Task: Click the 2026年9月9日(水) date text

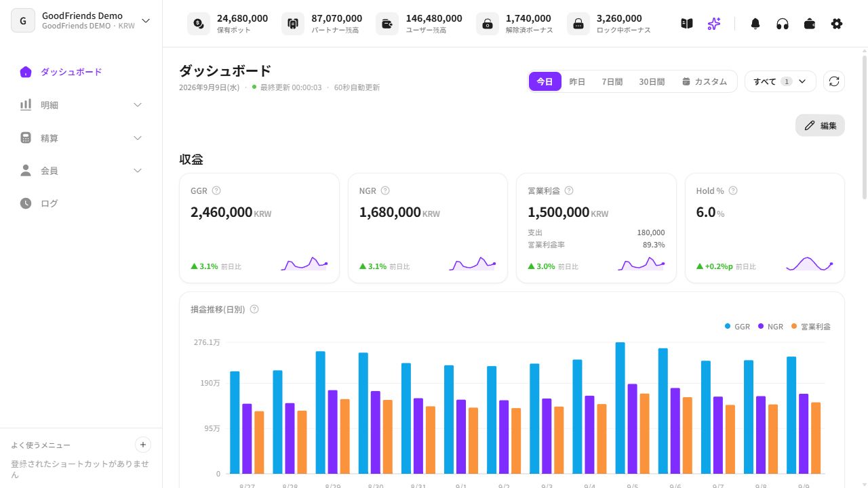Action: tap(210, 87)
